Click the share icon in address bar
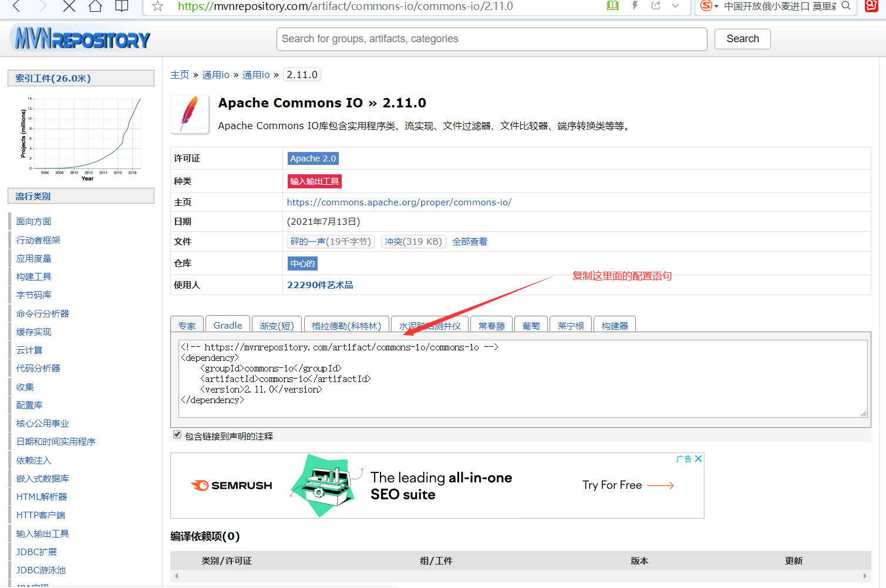Screen dimensions: 886x588 pyautogui.click(x=656, y=5)
